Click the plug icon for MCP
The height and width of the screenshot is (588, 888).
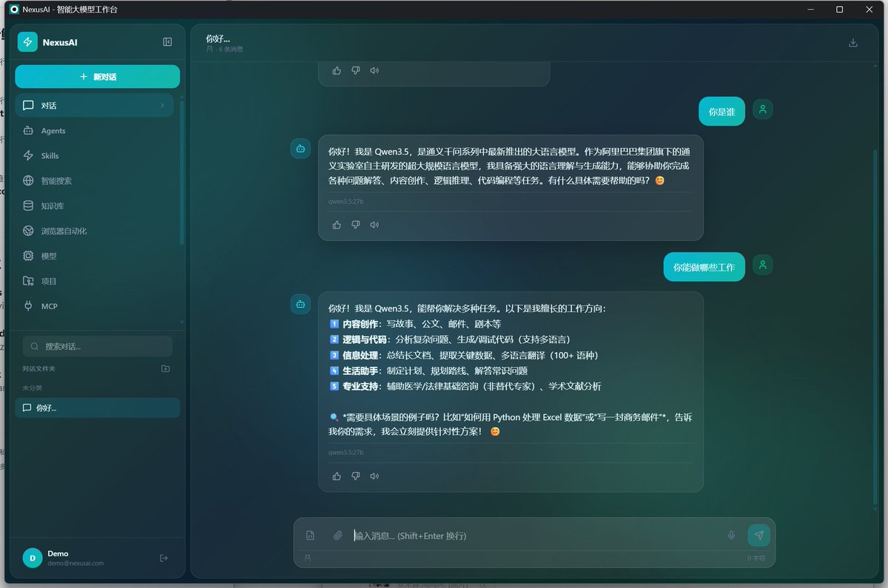pyautogui.click(x=28, y=306)
